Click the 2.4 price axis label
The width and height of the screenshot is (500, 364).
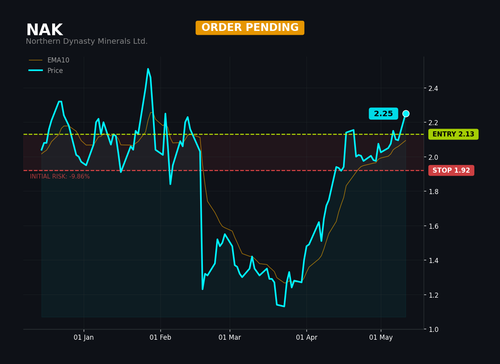coord(433,88)
